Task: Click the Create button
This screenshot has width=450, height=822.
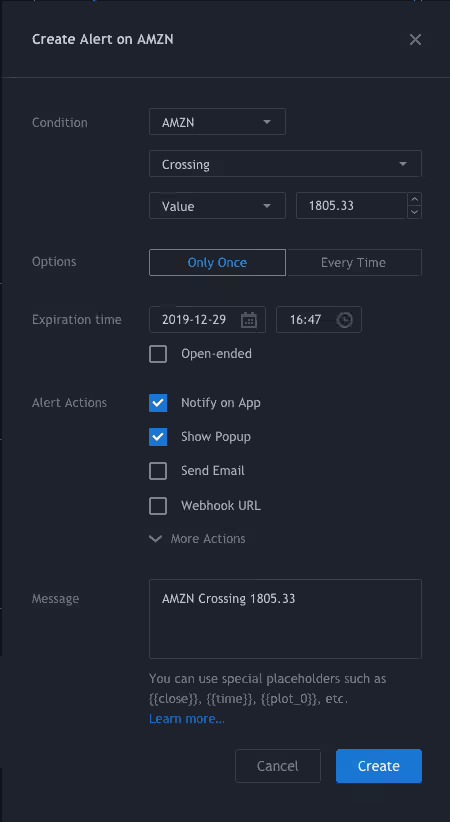Action: point(379,766)
